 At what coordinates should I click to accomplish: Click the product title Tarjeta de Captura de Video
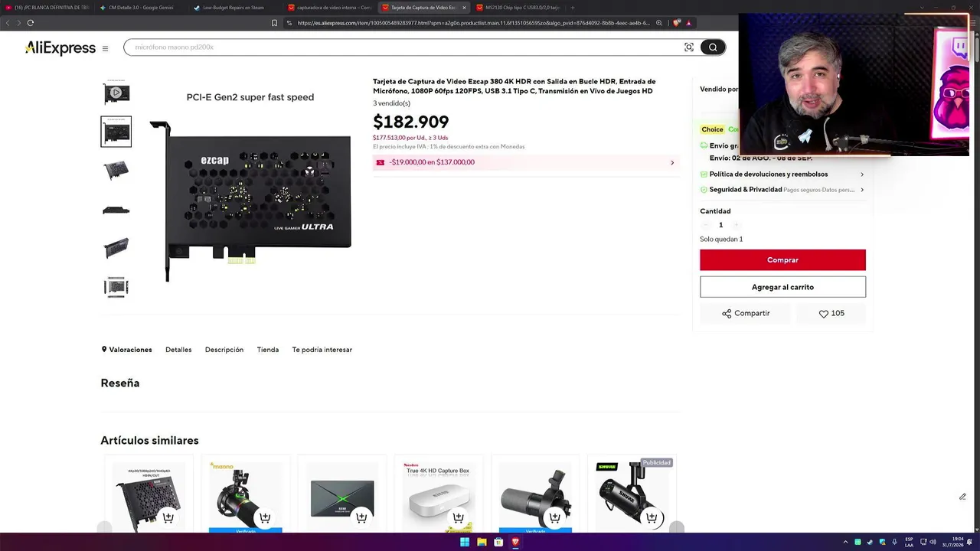click(514, 86)
